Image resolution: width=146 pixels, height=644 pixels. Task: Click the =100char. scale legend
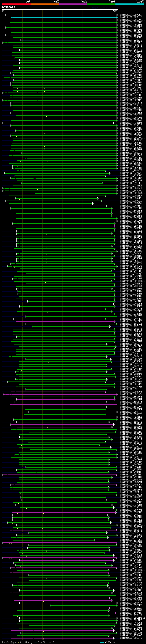point(108,642)
